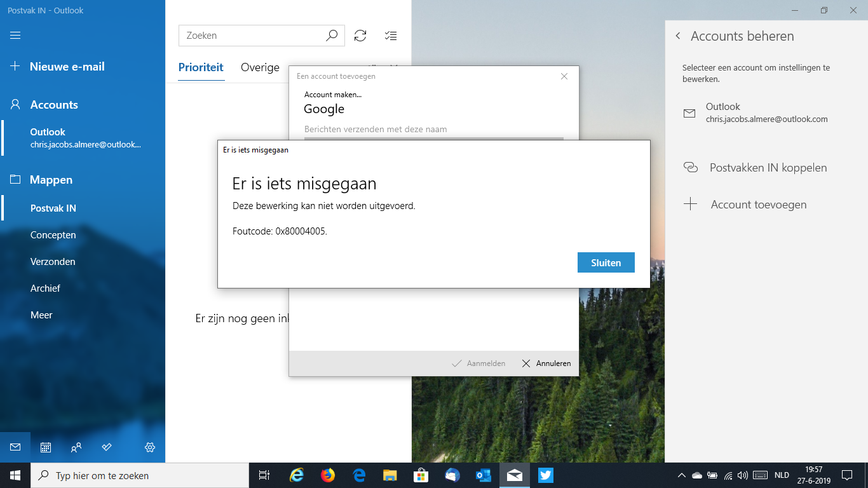Switch to Prioriteit tab
The height and width of the screenshot is (488, 868).
(x=201, y=67)
